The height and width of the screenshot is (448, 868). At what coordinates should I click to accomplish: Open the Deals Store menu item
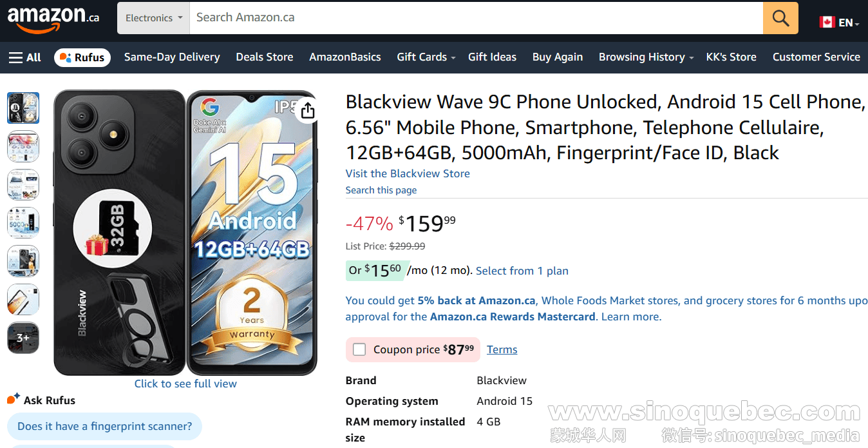pos(264,57)
